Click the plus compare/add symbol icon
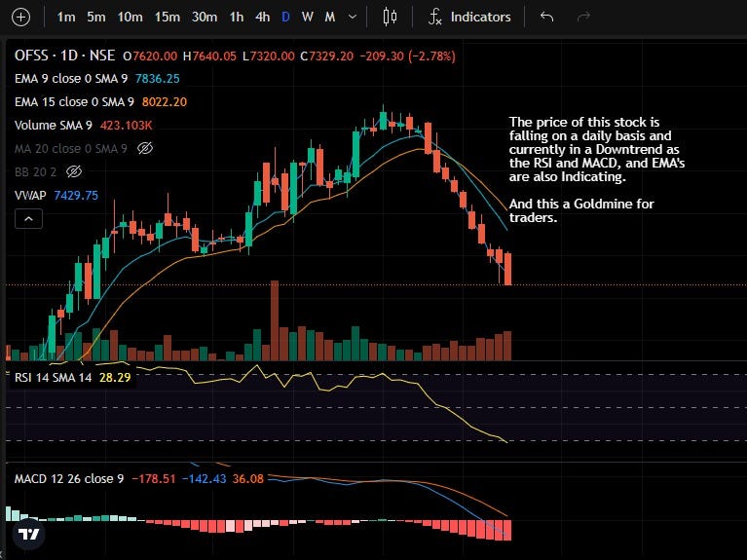The image size is (747, 560). [x=21, y=18]
